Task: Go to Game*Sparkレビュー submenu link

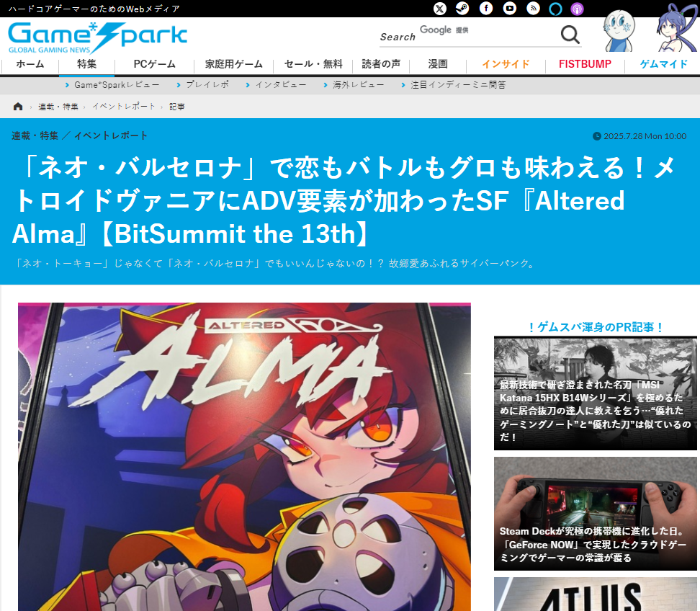Action: (x=117, y=85)
